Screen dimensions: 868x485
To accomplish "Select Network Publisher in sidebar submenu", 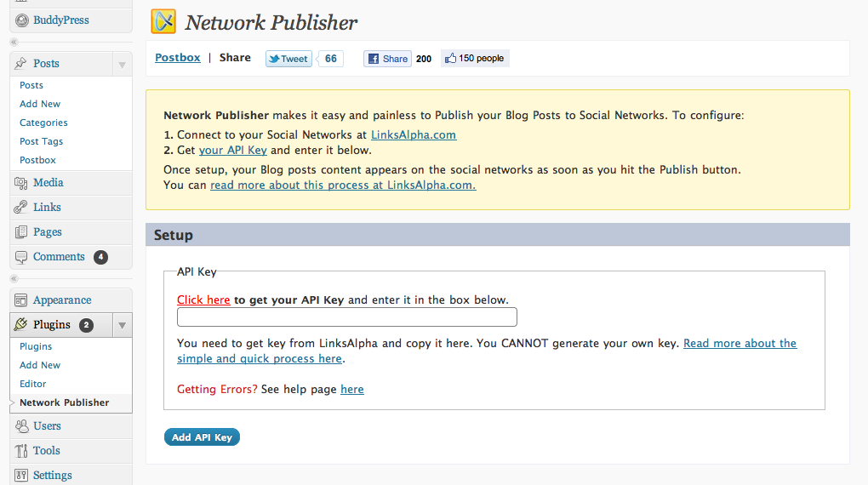I will (64, 402).
